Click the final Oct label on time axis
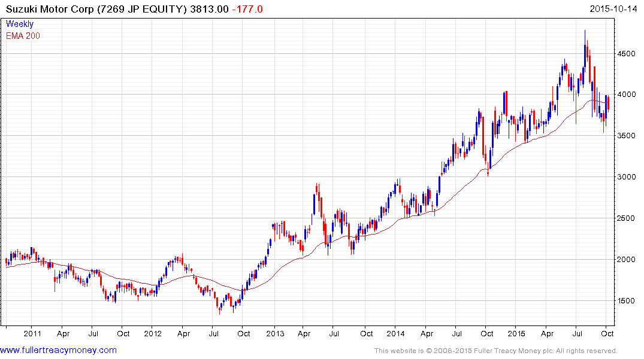The image size is (644, 359). 607,333
